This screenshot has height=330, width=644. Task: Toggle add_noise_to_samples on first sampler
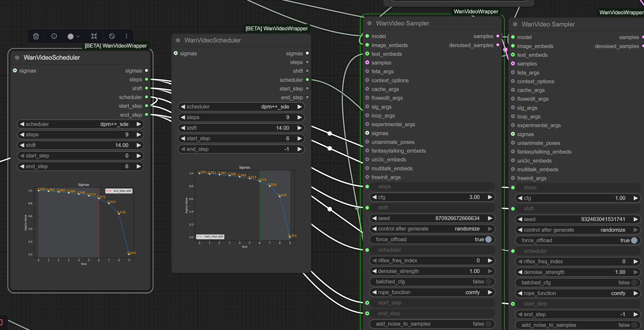tap(488, 324)
